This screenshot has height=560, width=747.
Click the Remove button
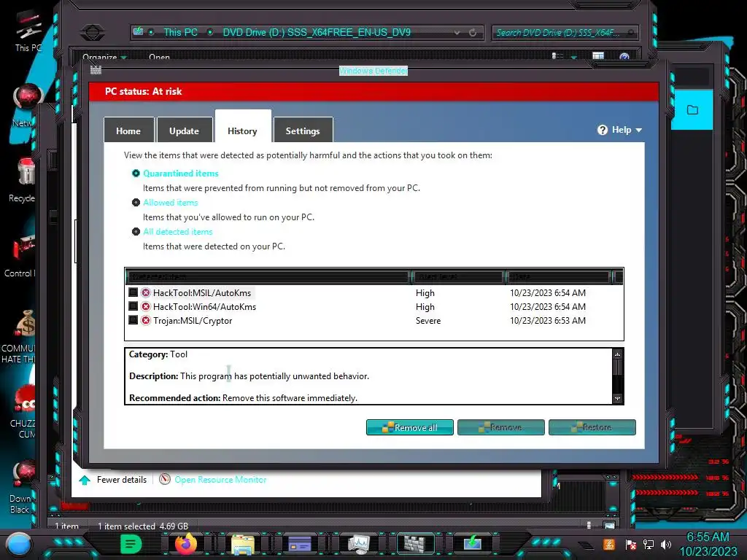click(500, 427)
